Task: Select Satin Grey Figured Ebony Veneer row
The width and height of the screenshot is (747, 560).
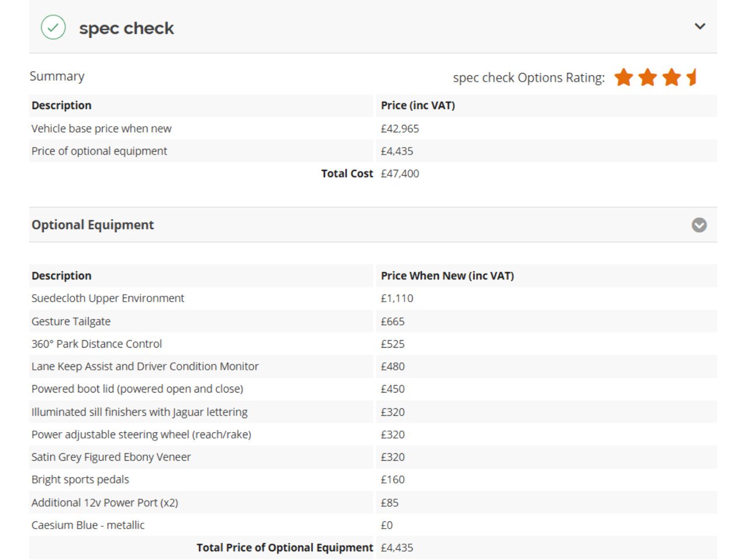Action: (111, 457)
